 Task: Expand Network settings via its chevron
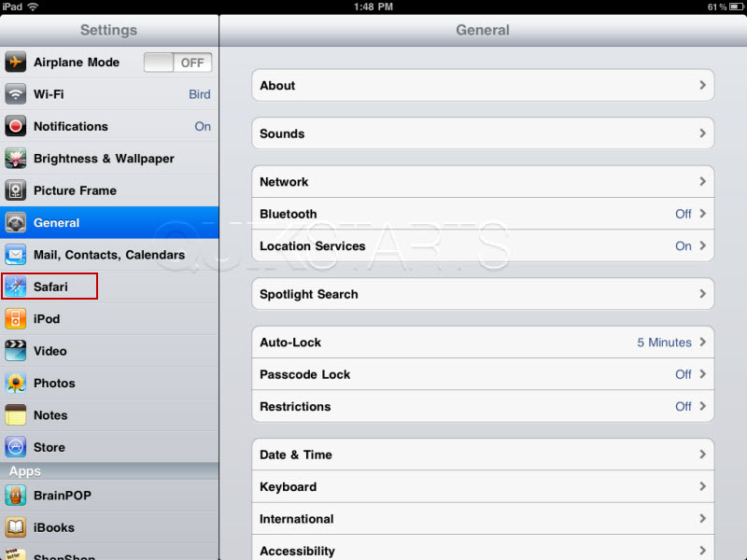pos(702,181)
